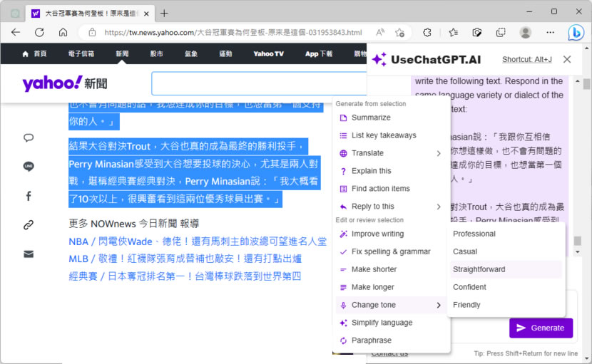Click the Yahoo 新聞 logo
592x364 pixels.
65,83
